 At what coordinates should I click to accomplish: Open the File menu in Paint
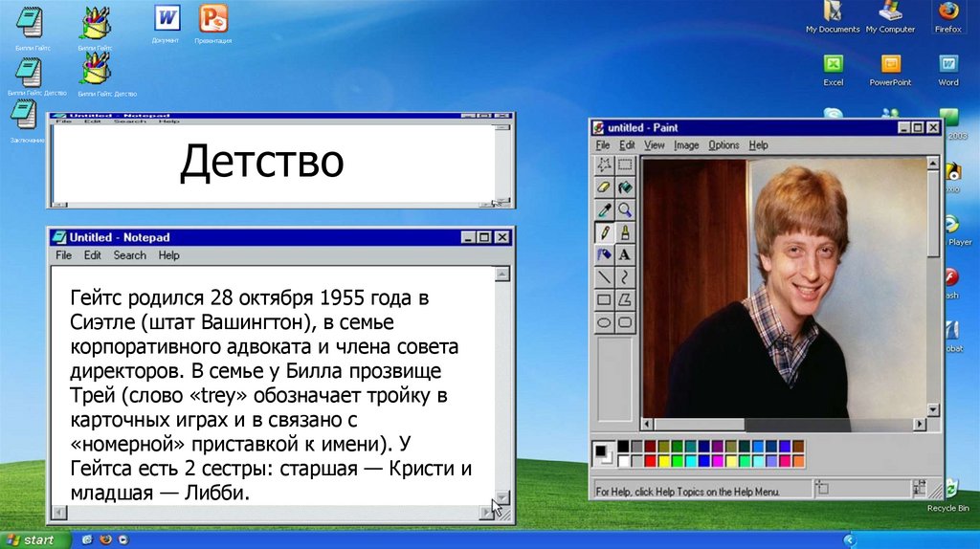(603, 144)
